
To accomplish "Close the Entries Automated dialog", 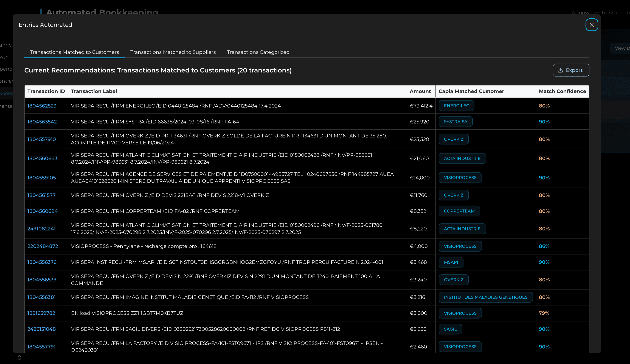I will [x=592, y=25].
